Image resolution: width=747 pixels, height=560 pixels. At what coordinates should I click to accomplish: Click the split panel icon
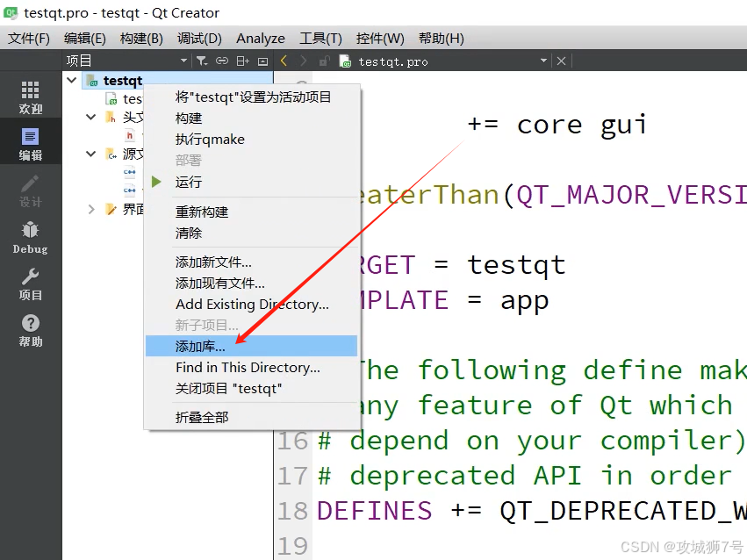243,61
